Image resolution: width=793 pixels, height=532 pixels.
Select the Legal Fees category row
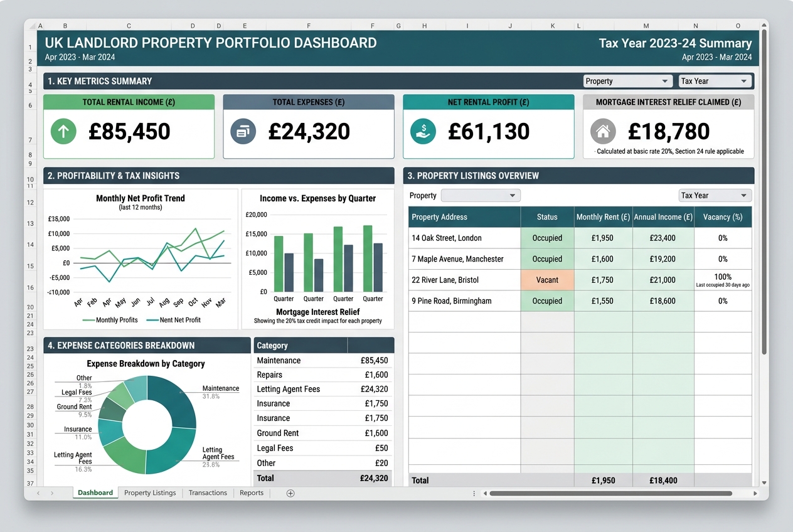[x=323, y=448]
